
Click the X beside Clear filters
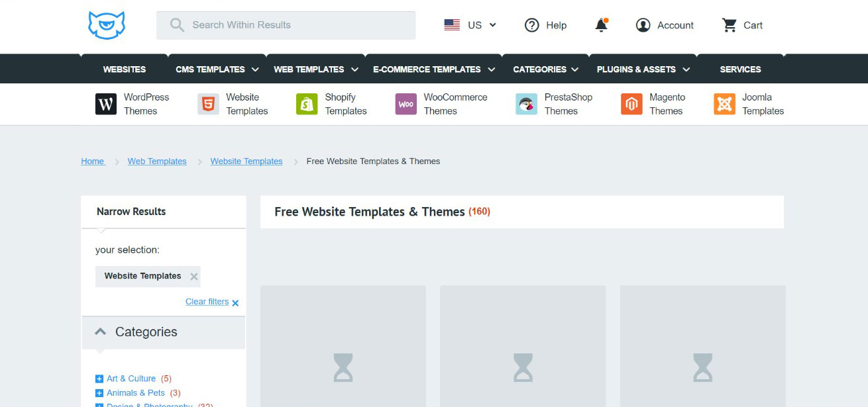pos(235,303)
